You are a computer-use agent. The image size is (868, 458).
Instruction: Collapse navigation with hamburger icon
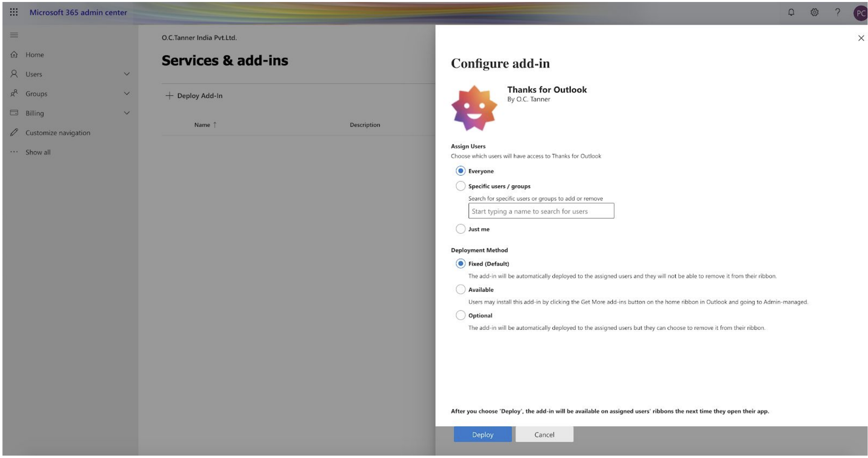[14, 35]
